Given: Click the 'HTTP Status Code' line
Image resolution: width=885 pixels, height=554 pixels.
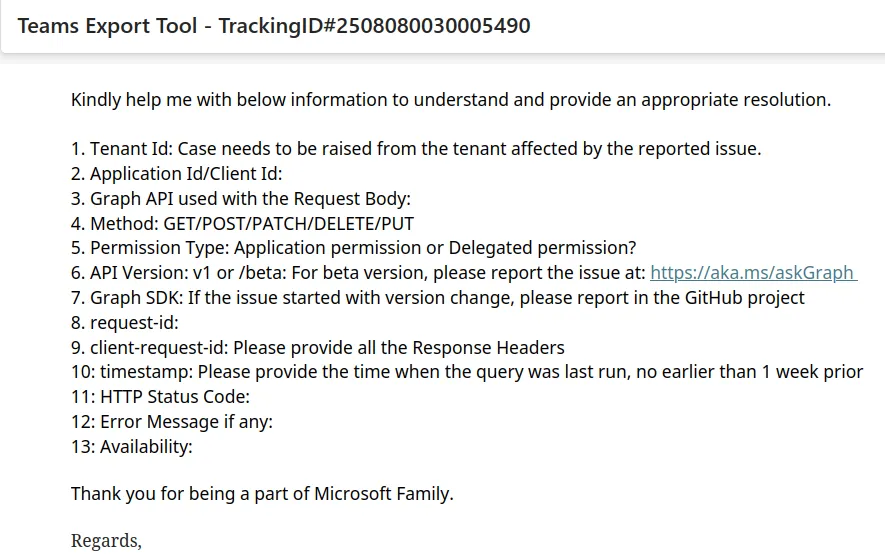Looking at the screenshot, I should [x=160, y=397].
